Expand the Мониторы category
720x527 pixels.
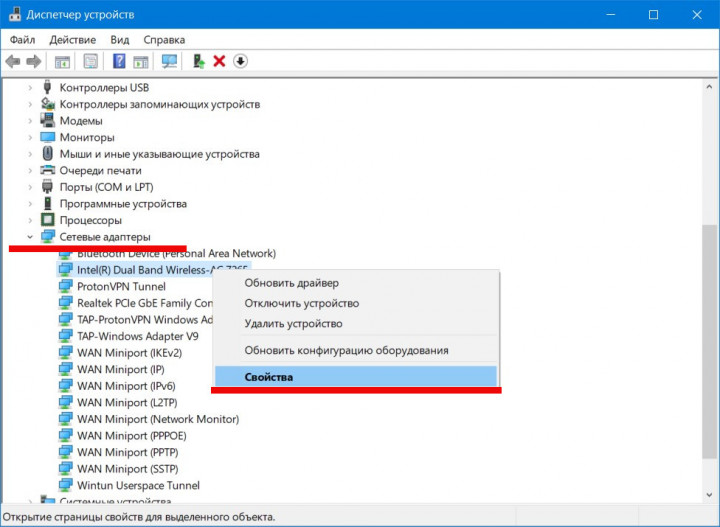[30, 137]
